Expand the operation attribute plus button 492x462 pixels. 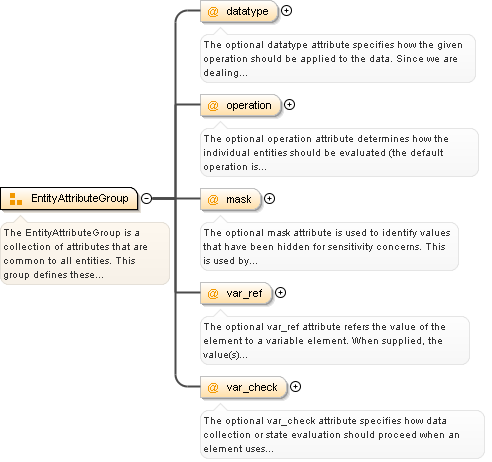tap(289, 105)
